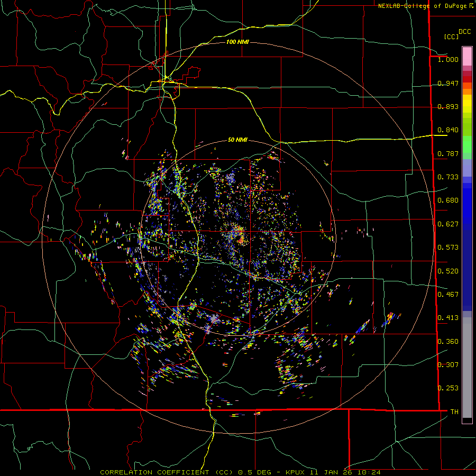Image resolution: width=476 pixels, height=476 pixels.
Task: Click the 0.413 color scale value
Action: coord(448,318)
